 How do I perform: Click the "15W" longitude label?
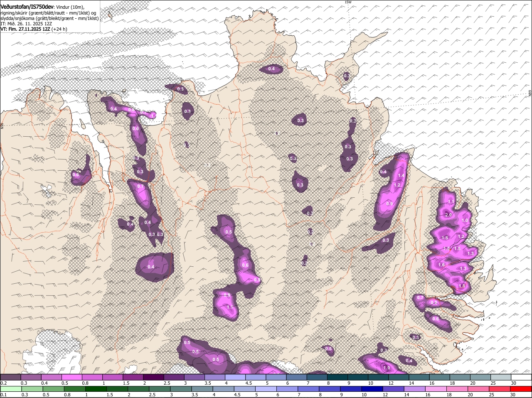[x=348, y=2]
